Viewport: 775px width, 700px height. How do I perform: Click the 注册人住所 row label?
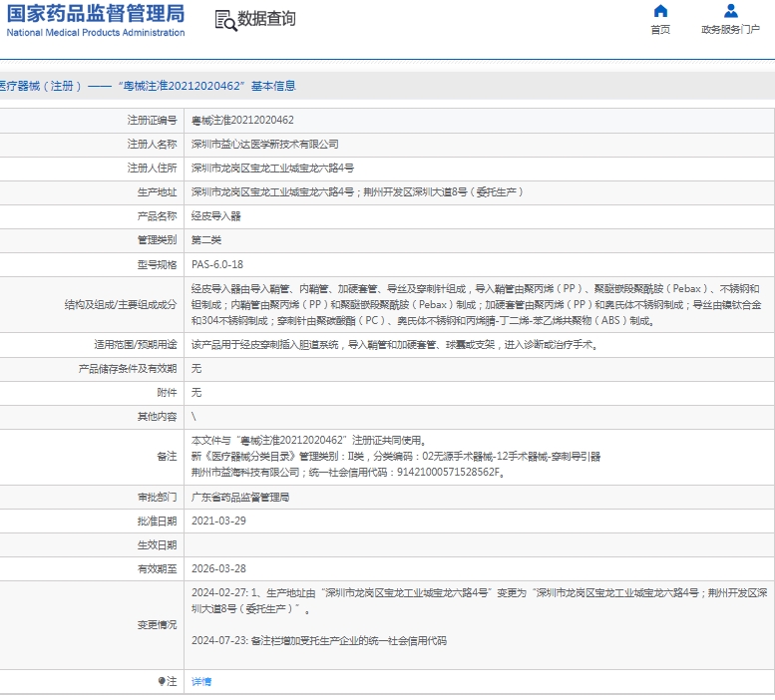click(152, 168)
